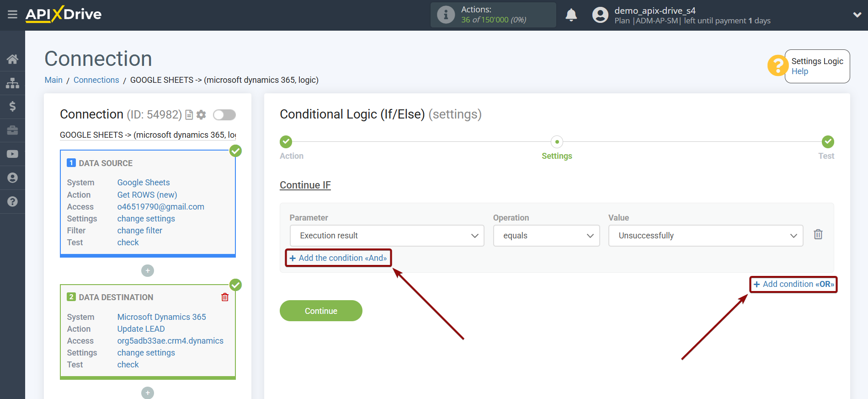868x399 pixels.
Task: Go to Main breadcrumb
Action: coord(53,80)
